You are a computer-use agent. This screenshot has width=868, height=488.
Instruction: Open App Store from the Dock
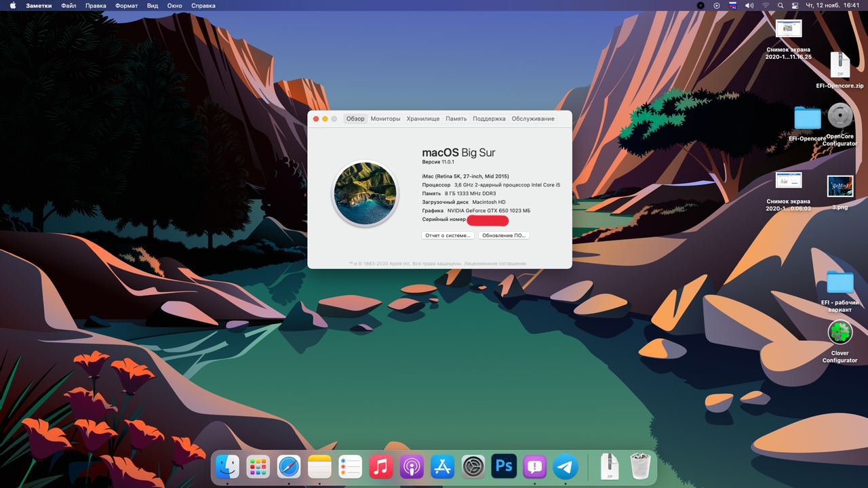442,466
